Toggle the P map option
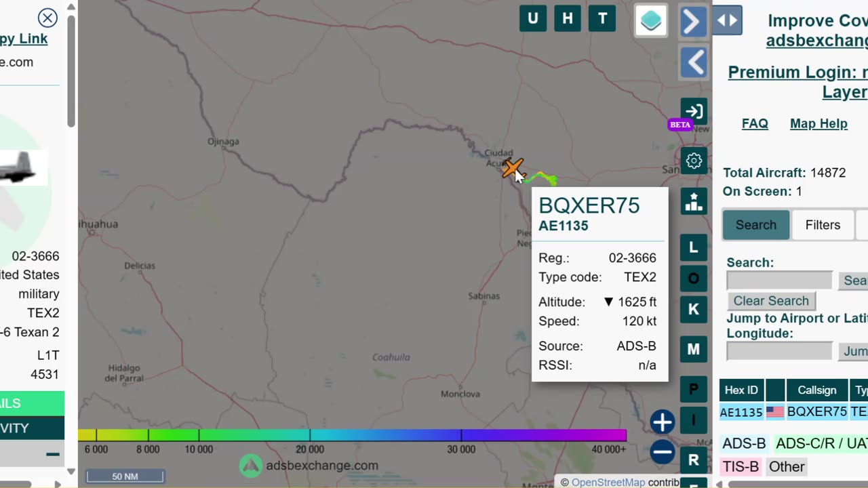The width and height of the screenshot is (868, 488). (x=694, y=389)
